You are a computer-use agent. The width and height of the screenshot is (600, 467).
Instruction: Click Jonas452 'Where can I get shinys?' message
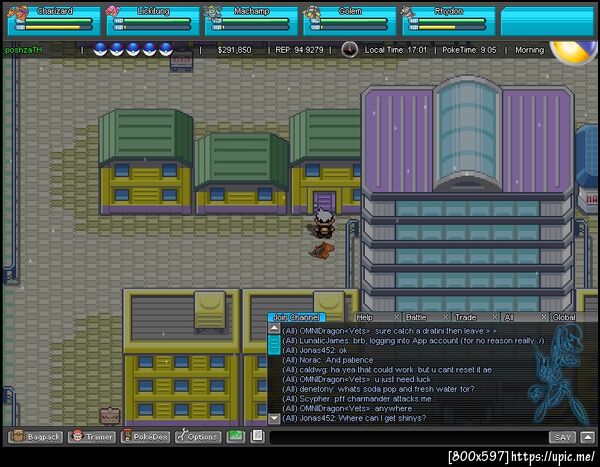pos(354,418)
